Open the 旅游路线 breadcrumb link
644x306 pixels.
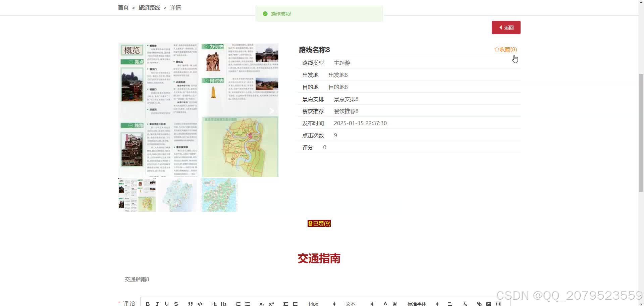(x=149, y=7)
